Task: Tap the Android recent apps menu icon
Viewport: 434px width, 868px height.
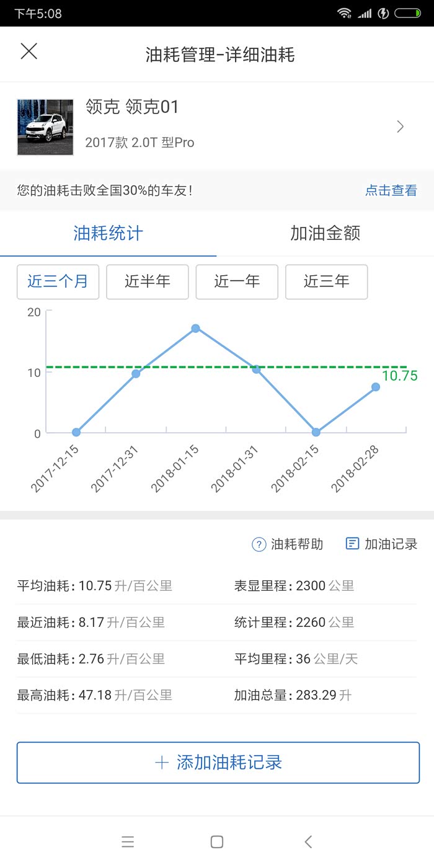Action: click(128, 841)
